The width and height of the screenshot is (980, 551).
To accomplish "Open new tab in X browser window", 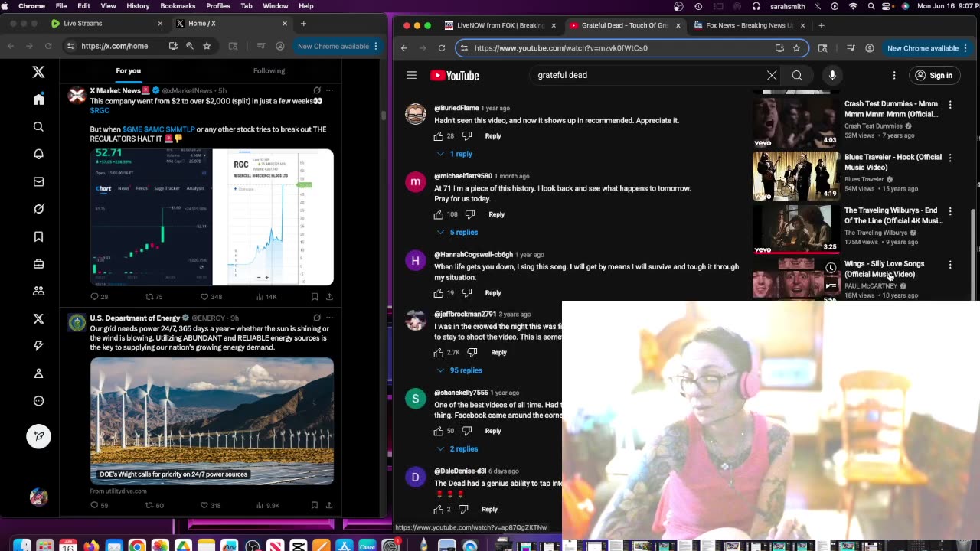I will (x=303, y=24).
